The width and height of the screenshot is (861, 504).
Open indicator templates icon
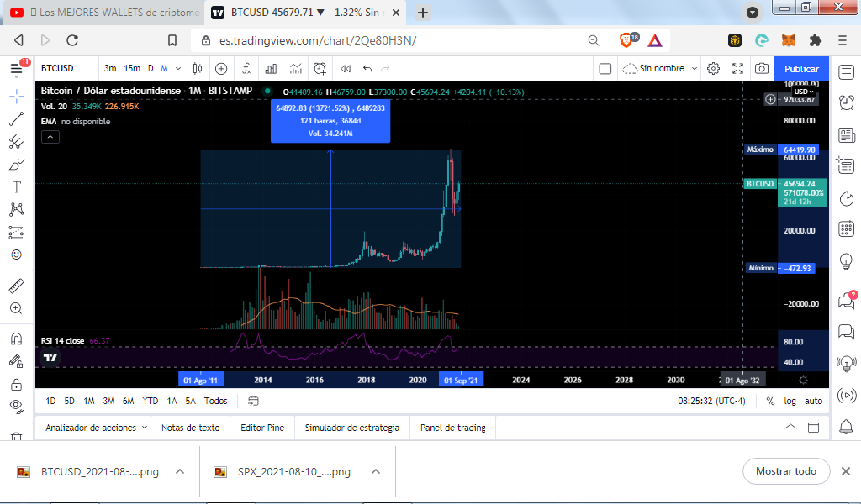point(296,69)
